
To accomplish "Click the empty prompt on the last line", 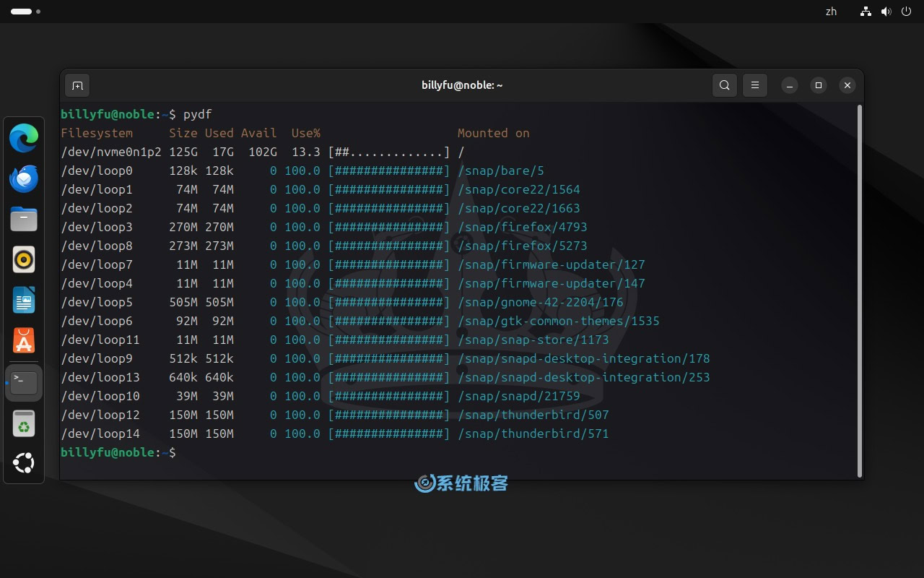I will 118,452.
